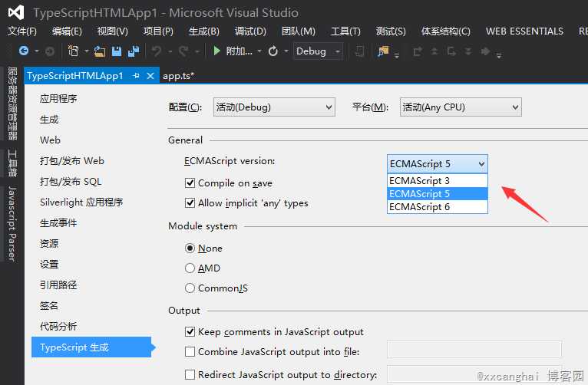Image resolution: width=588 pixels, height=385 pixels.
Task: Open the 工具箱 side panel tab
Action: click(x=12, y=163)
